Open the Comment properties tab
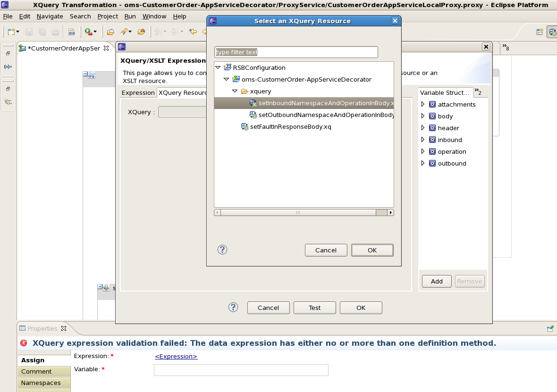This screenshot has height=392, width=557. tap(44, 371)
